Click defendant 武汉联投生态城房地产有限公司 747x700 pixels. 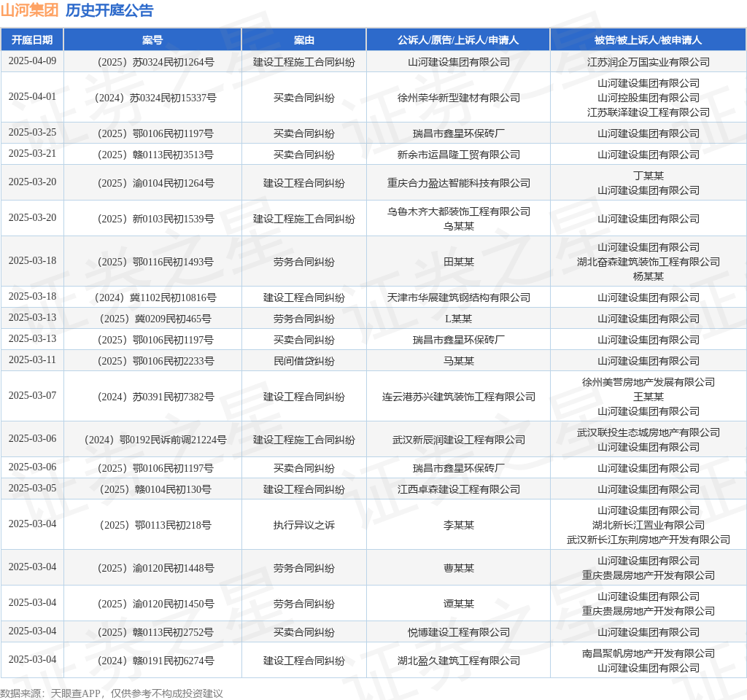click(x=649, y=433)
